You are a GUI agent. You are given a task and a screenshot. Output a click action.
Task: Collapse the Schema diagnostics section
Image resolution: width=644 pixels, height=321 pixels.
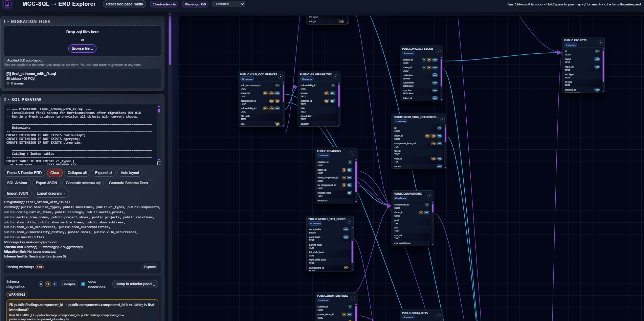[69, 284]
